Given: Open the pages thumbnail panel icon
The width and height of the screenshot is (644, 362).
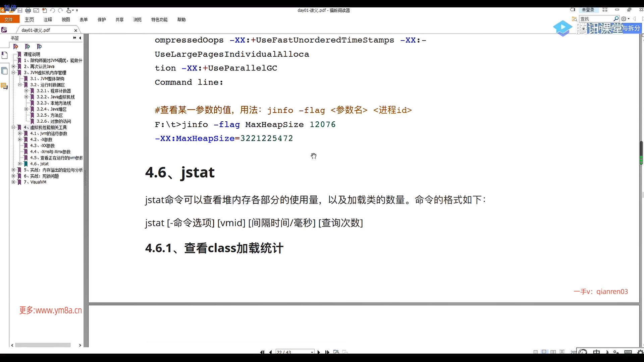Looking at the screenshot, I should tap(4, 71).
